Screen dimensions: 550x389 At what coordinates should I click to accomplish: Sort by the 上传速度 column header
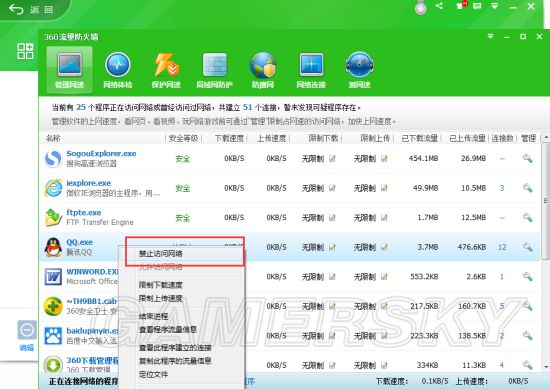(271, 138)
